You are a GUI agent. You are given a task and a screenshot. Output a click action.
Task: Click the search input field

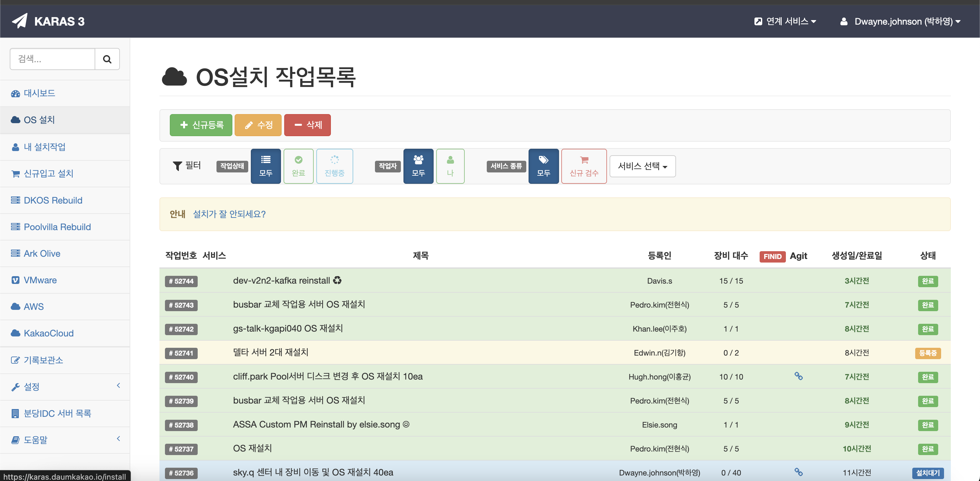(x=52, y=59)
